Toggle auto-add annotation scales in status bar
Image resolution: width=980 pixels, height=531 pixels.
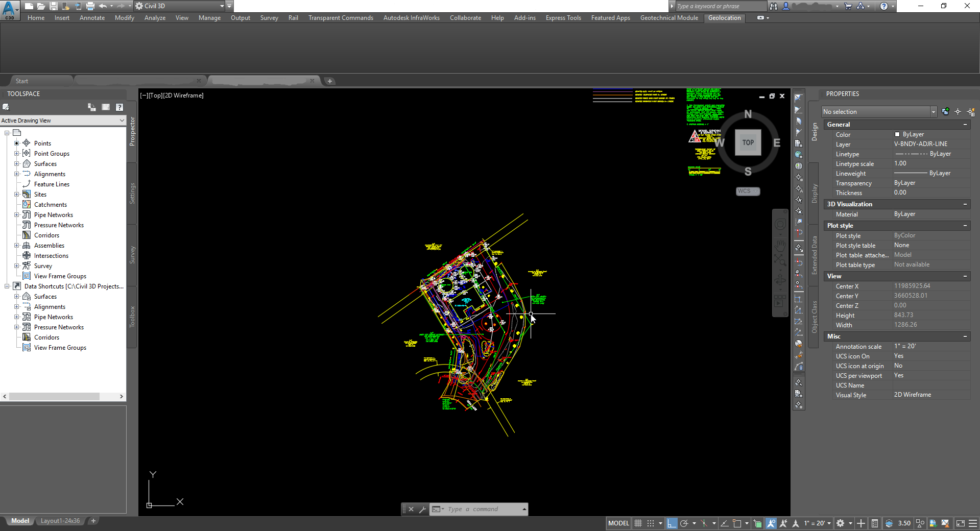(x=783, y=523)
